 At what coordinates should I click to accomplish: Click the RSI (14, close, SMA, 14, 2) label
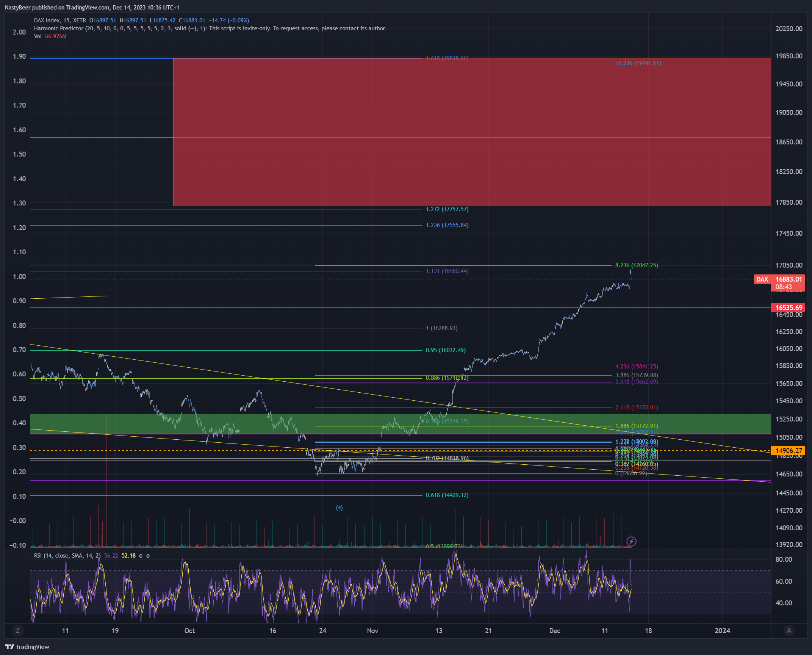(67, 556)
